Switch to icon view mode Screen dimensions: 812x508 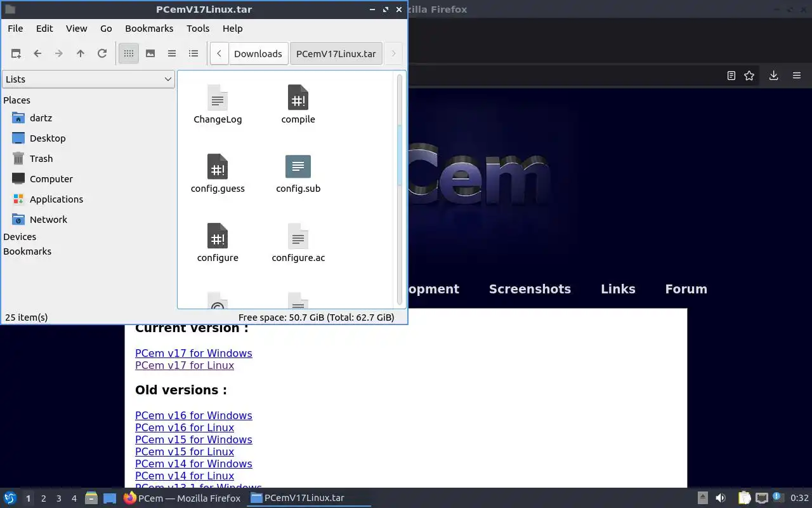point(129,54)
